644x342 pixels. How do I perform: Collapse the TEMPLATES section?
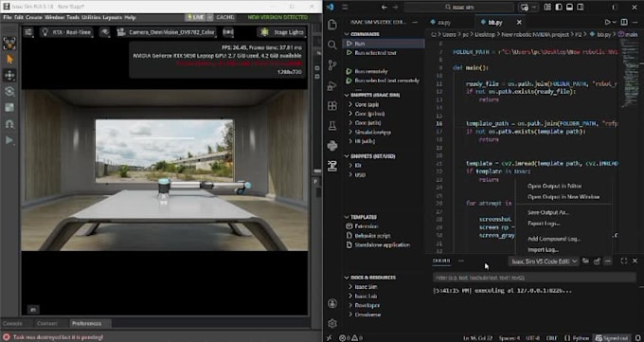tap(361, 217)
